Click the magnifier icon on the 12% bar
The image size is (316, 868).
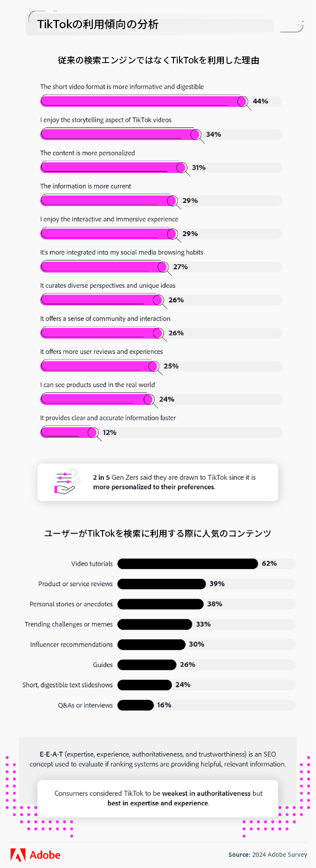(x=93, y=432)
